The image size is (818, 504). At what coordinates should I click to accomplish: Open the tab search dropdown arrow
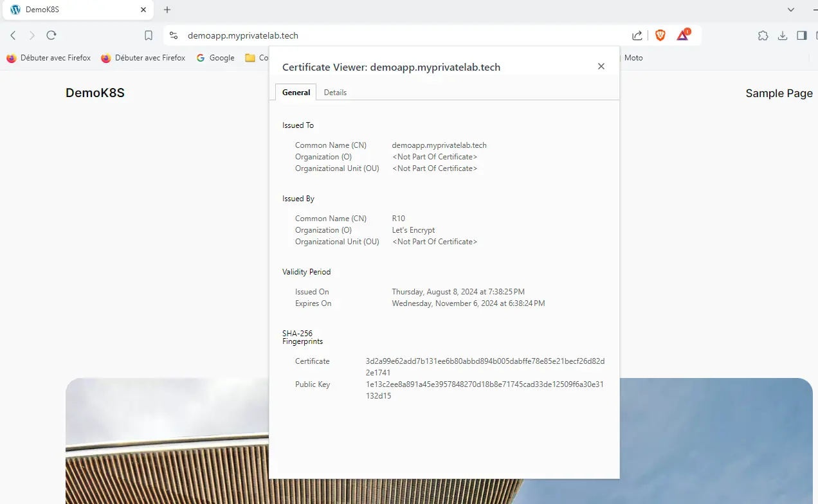click(x=791, y=10)
